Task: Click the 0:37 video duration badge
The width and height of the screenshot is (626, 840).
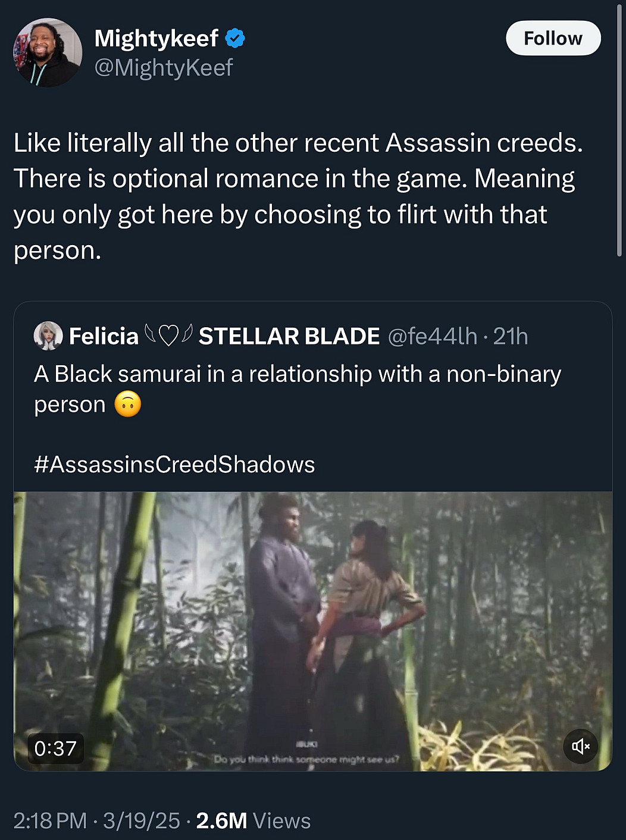Action: 55,748
